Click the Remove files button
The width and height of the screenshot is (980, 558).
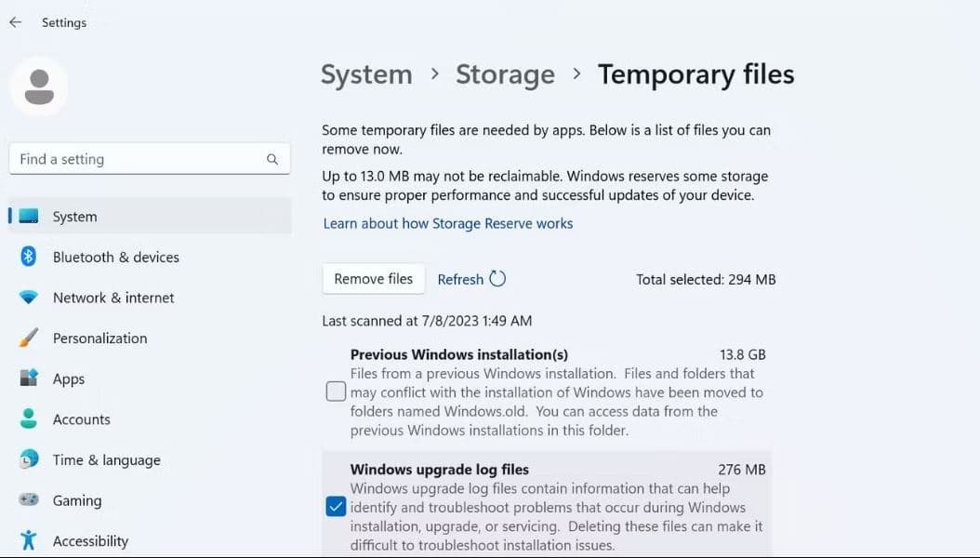coord(373,279)
